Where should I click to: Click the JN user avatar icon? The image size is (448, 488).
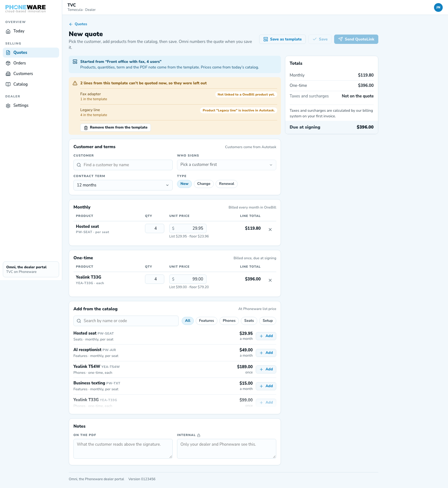point(438,7)
